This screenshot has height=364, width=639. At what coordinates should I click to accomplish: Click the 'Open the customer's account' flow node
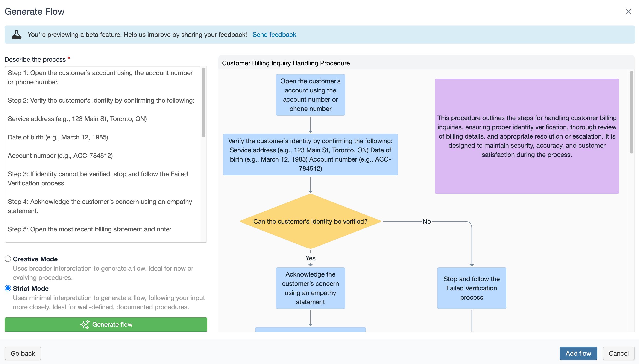click(310, 95)
